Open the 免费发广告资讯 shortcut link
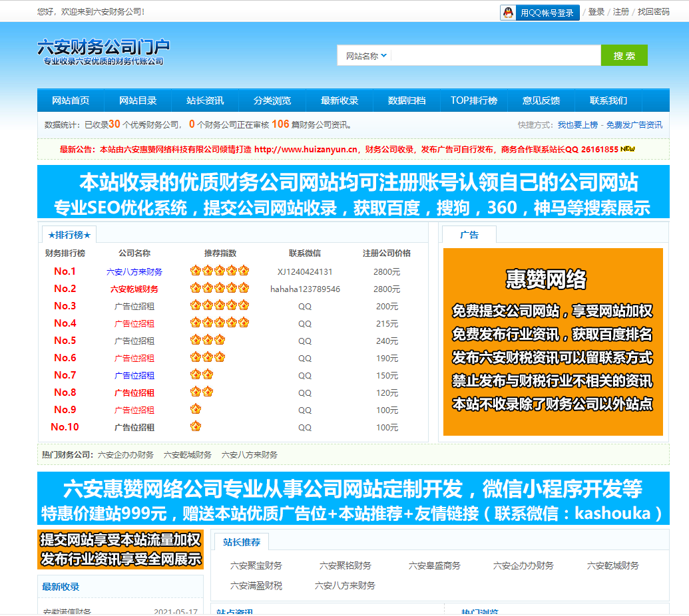 634,124
